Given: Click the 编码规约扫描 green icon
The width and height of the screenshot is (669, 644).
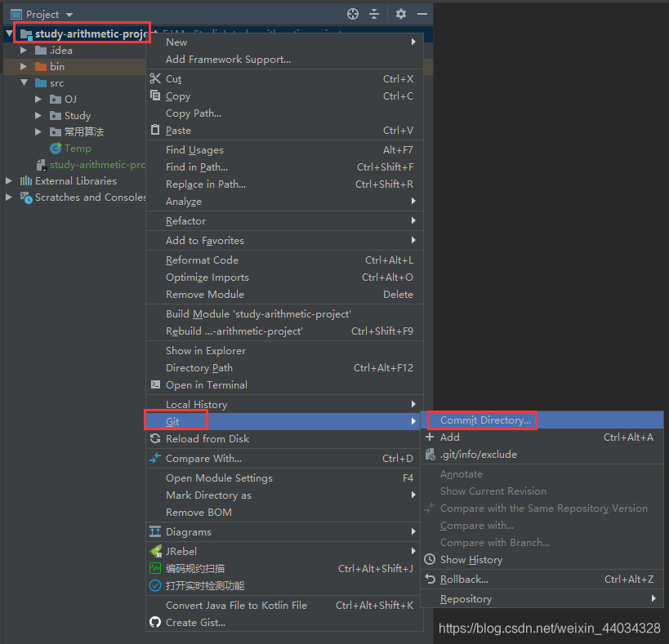Looking at the screenshot, I should [x=155, y=568].
